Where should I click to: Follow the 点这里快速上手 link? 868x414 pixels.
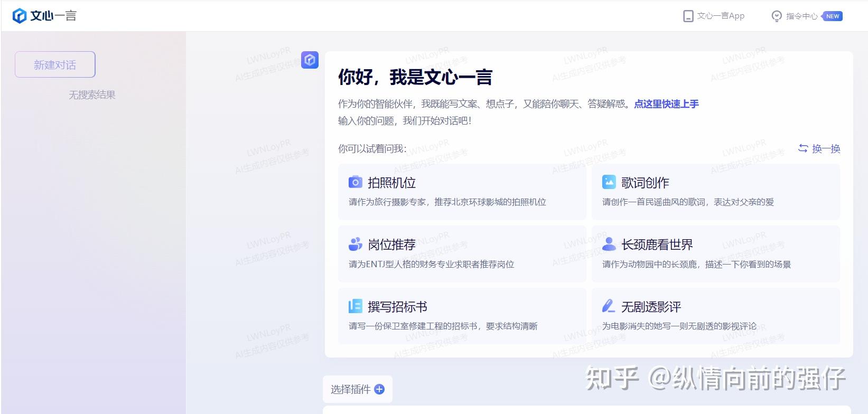666,104
